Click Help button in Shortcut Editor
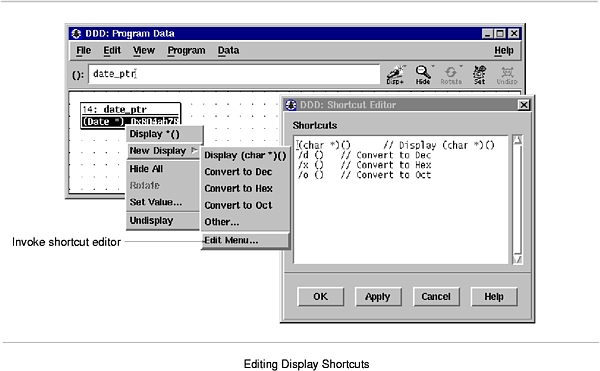The image size is (600, 371). point(494,297)
